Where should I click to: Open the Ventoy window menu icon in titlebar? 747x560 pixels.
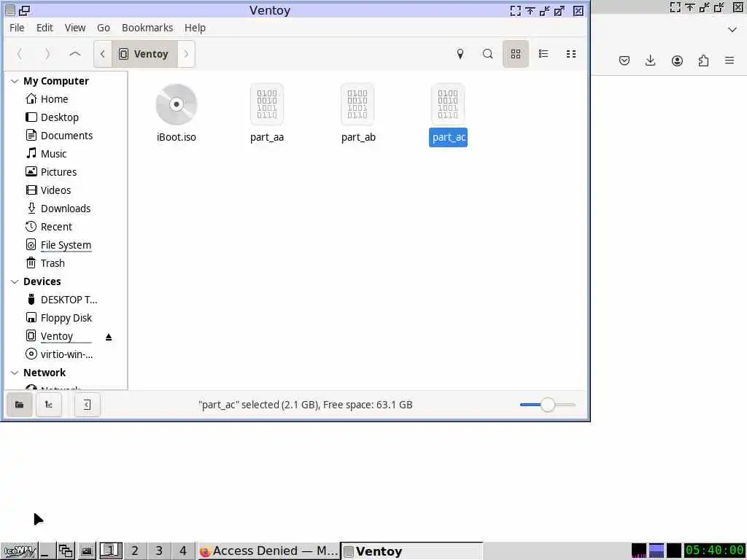[x=9, y=10]
